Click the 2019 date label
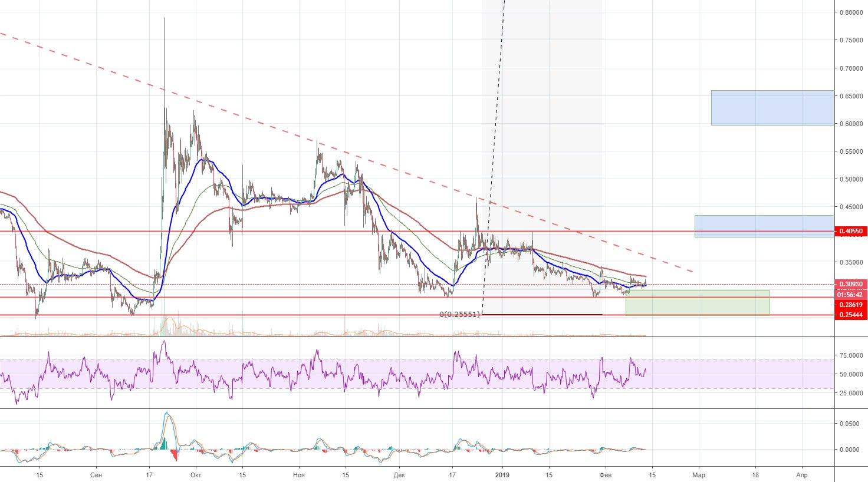The image size is (868, 482). pos(502,475)
